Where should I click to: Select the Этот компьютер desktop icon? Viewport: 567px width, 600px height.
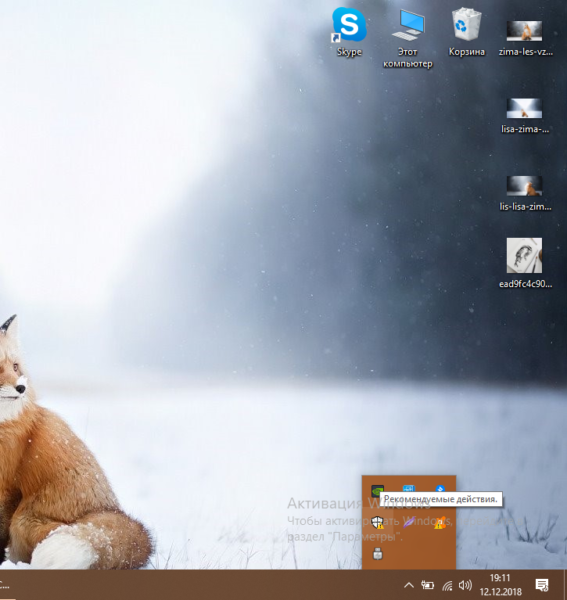coord(408,38)
